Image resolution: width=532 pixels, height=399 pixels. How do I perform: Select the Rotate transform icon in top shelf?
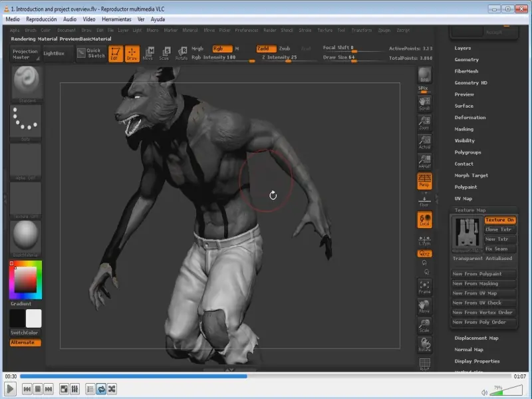(x=182, y=54)
